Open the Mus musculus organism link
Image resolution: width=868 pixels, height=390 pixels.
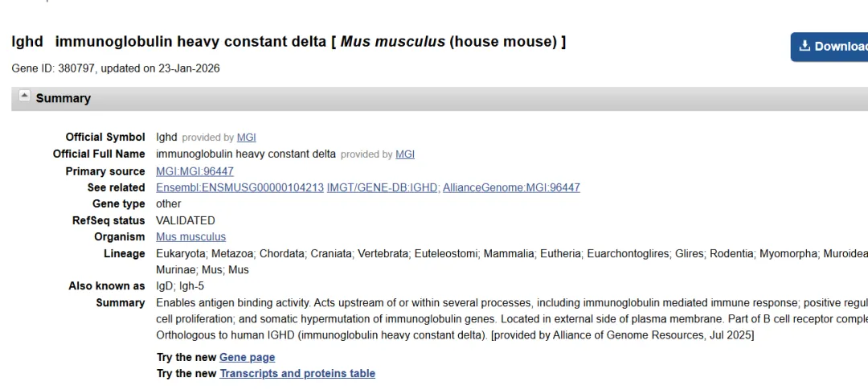click(190, 237)
